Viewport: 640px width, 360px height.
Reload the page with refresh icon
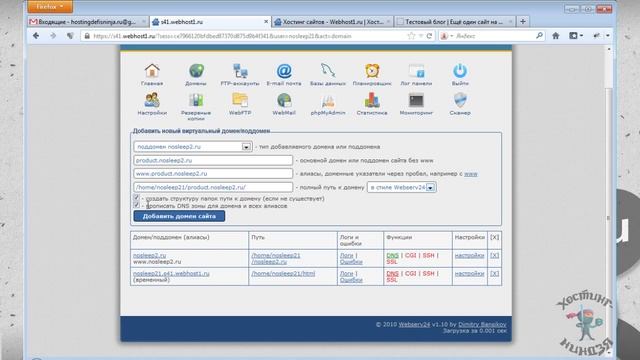[x=429, y=36]
